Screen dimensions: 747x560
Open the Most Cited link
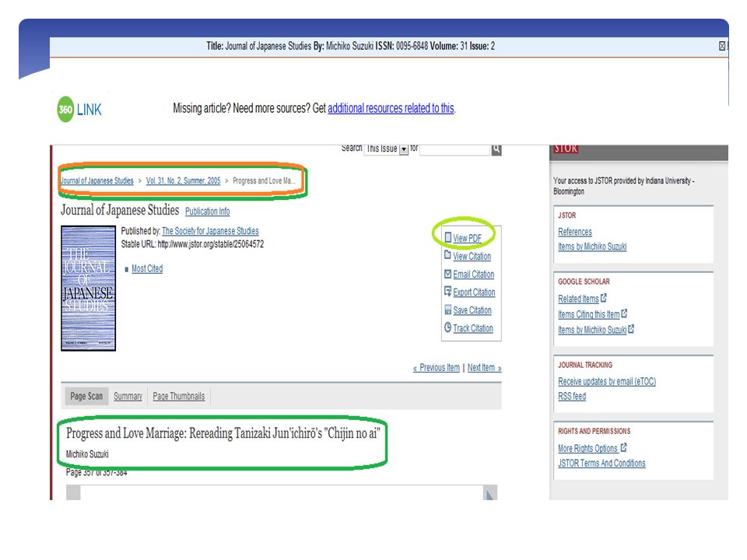tap(147, 268)
